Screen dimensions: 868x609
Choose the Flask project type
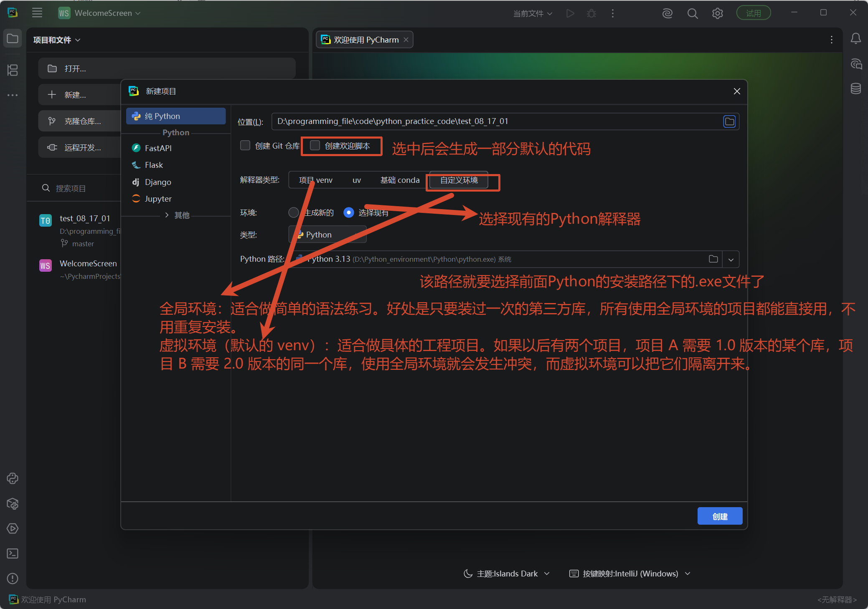(x=176, y=165)
